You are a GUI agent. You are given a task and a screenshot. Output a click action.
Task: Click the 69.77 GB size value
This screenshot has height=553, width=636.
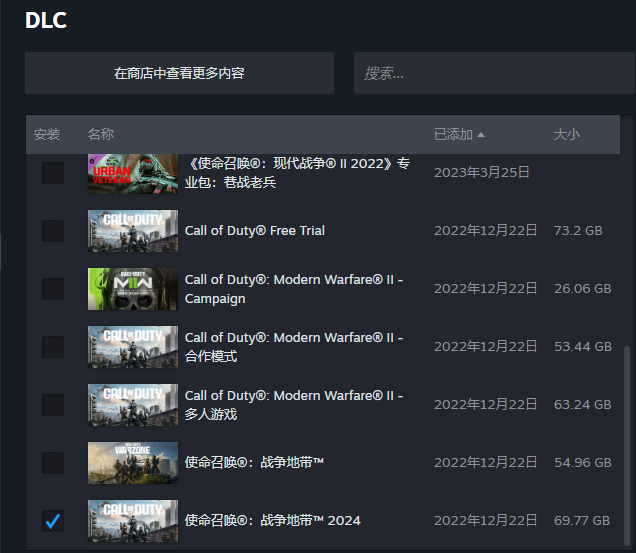(x=582, y=521)
